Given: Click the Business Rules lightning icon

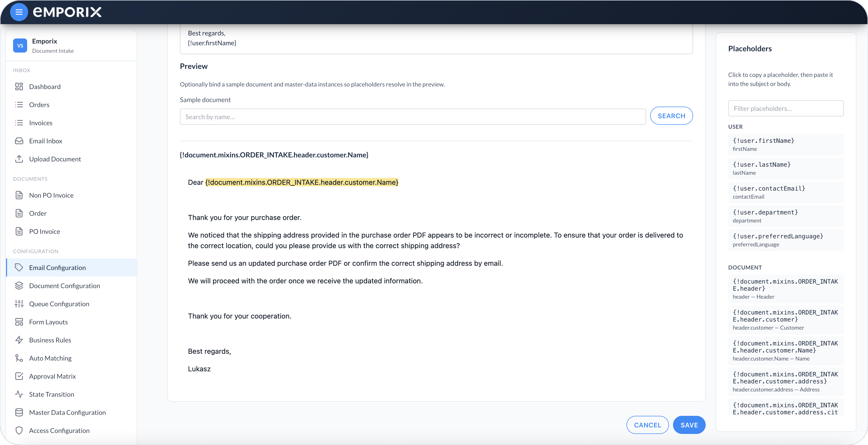Looking at the screenshot, I should [19, 340].
